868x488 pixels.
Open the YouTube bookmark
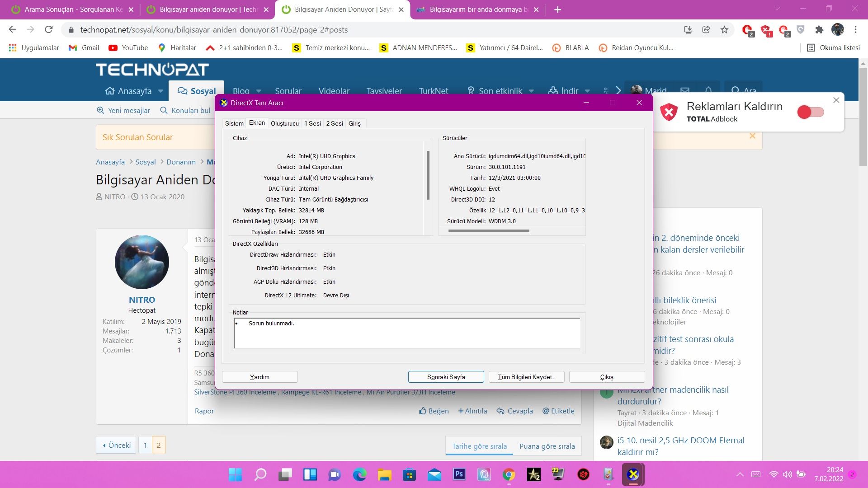pyautogui.click(x=128, y=48)
